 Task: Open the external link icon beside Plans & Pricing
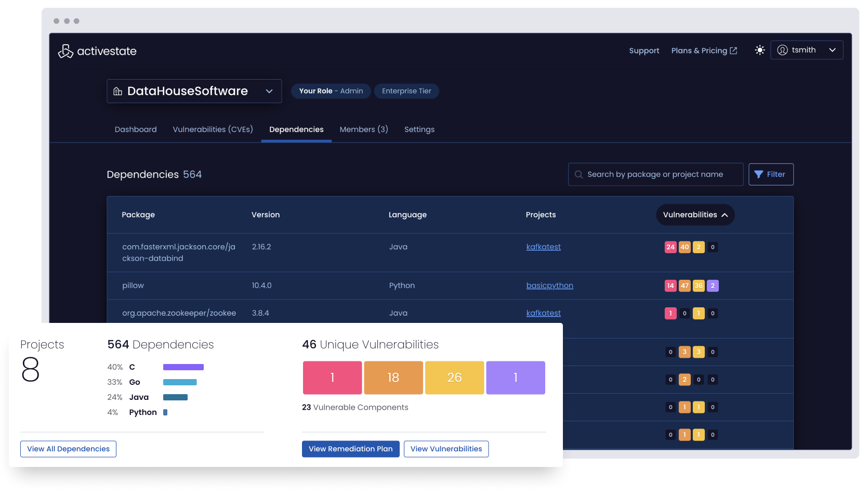coord(734,50)
